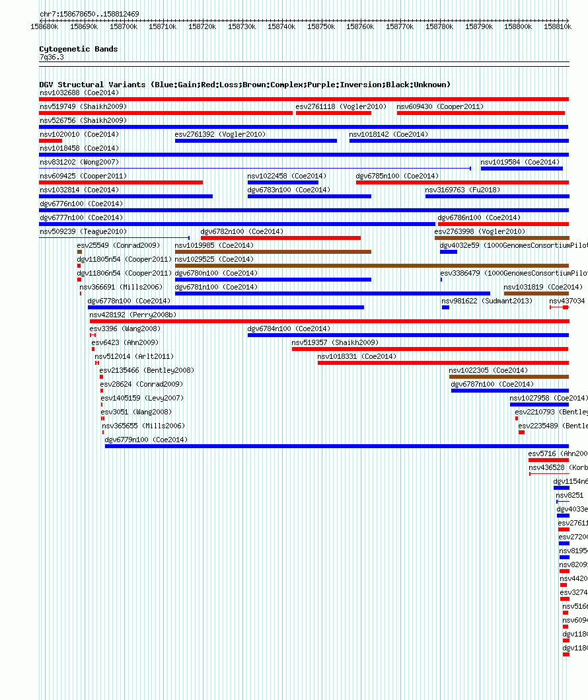Click the DGV Structural Variants track title
This screenshot has height=700, width=588.
click(x=245, y=85)
